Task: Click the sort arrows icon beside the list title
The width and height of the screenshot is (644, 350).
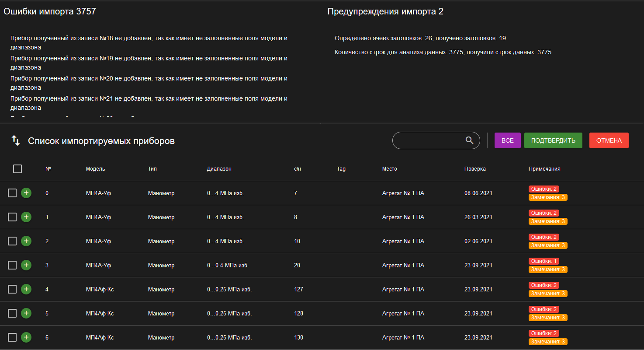Action: [16, 140]
